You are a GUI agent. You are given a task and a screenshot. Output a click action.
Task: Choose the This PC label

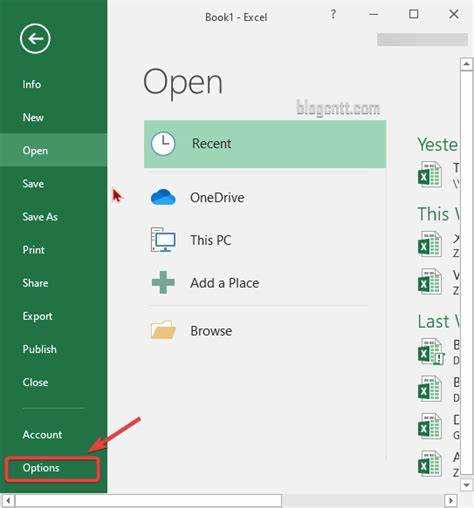pos(211,240)
